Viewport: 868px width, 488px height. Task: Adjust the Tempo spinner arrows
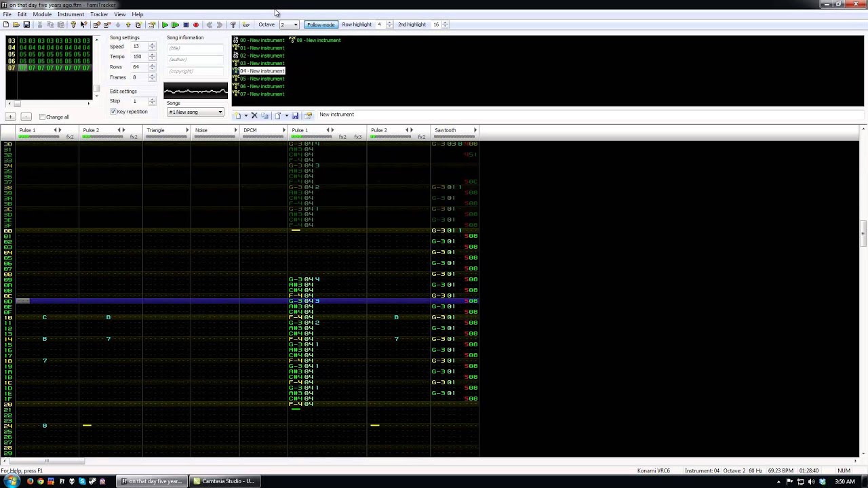click(152, 57)
